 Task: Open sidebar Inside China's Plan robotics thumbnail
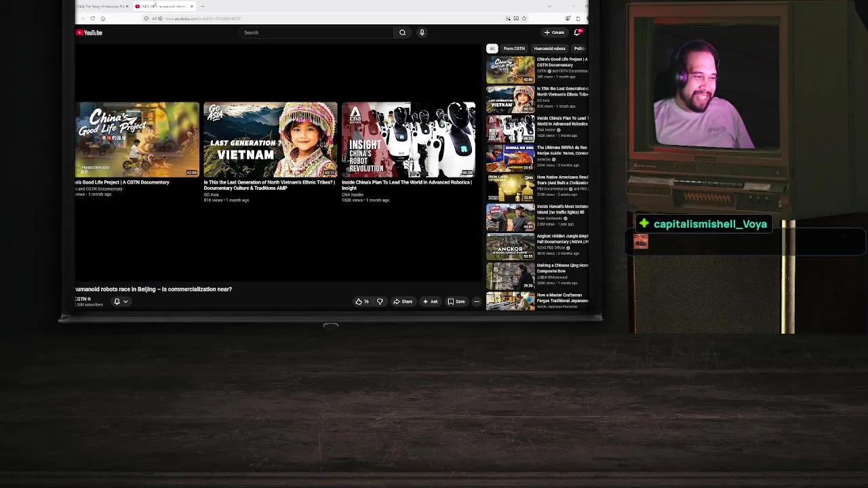coord(510,129)
